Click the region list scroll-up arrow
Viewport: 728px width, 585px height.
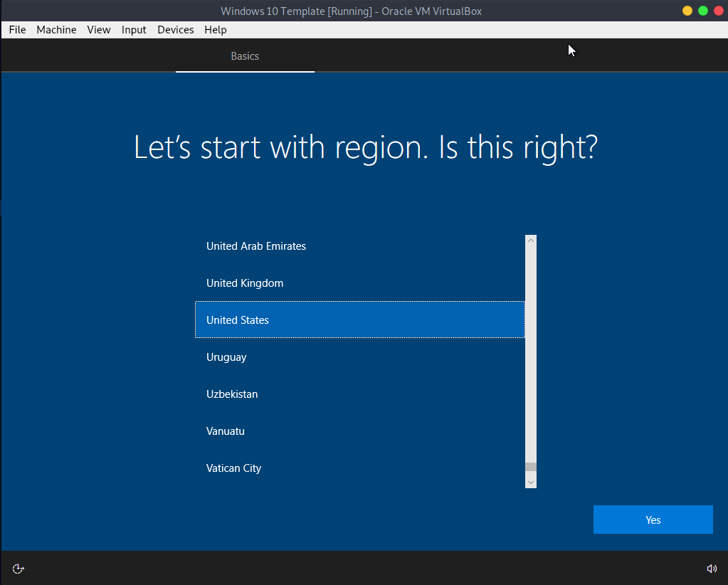click(x=531, y=241)
